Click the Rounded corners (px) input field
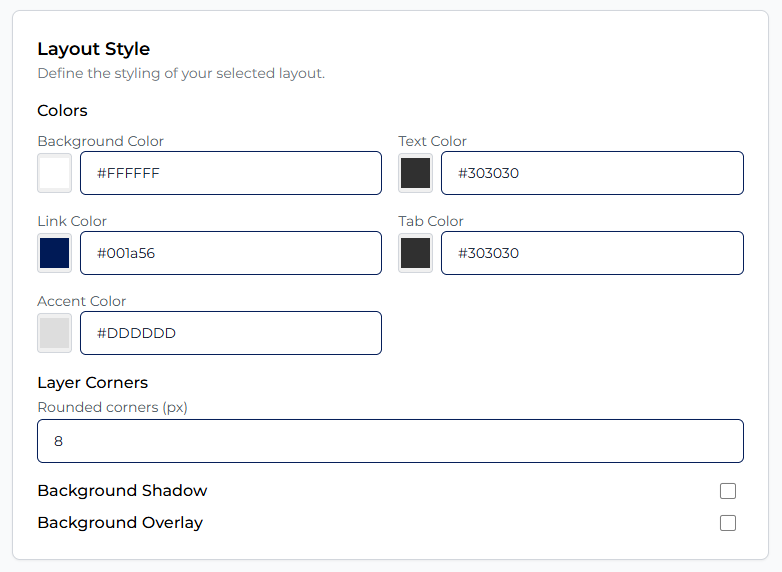 coord(390,441)
